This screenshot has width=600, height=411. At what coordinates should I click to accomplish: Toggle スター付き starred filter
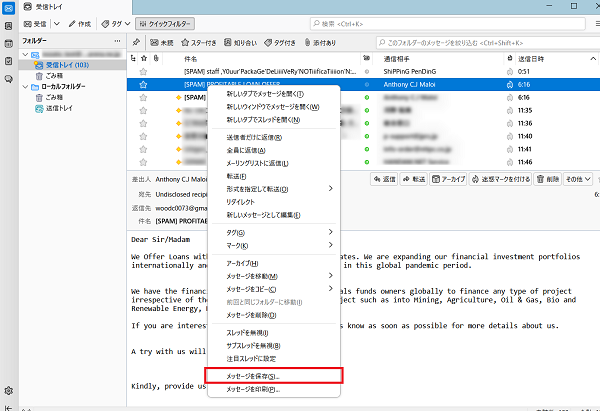[198, 43]
